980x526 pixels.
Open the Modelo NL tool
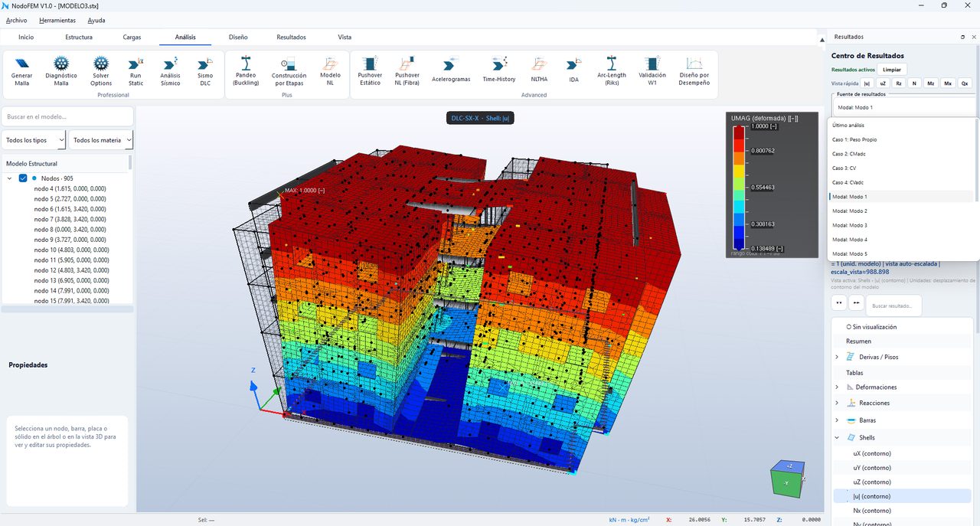330,71
